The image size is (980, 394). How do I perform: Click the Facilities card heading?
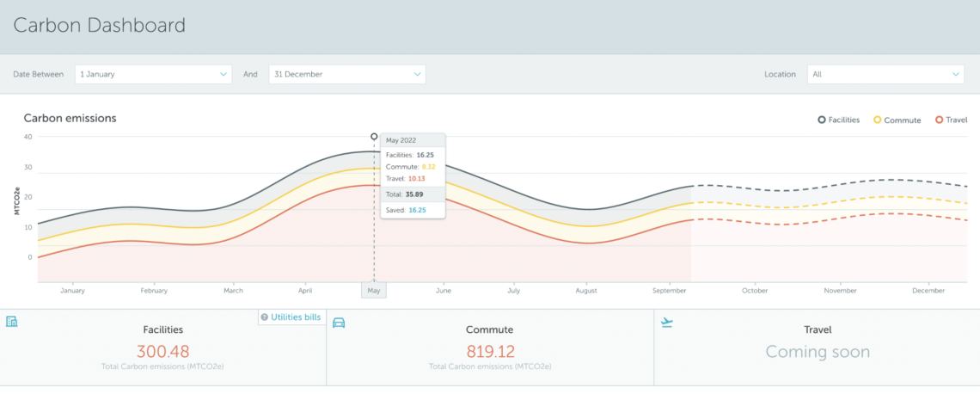(163, 329)
